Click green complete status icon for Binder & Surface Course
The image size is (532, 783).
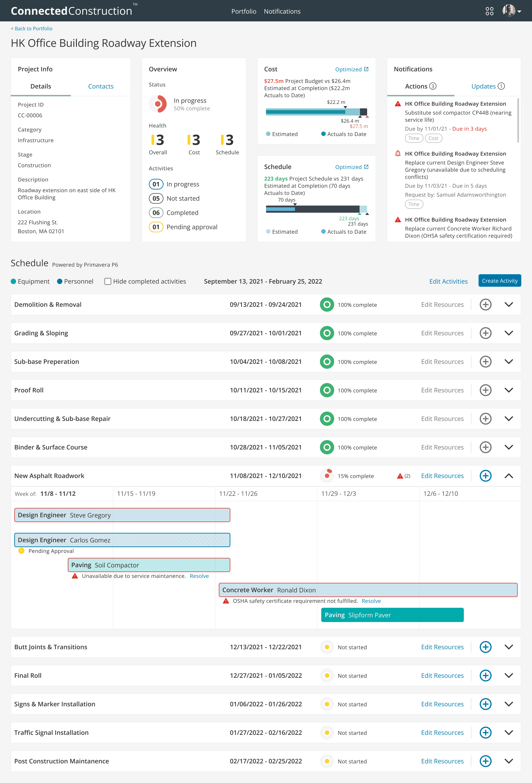(327, 447)
